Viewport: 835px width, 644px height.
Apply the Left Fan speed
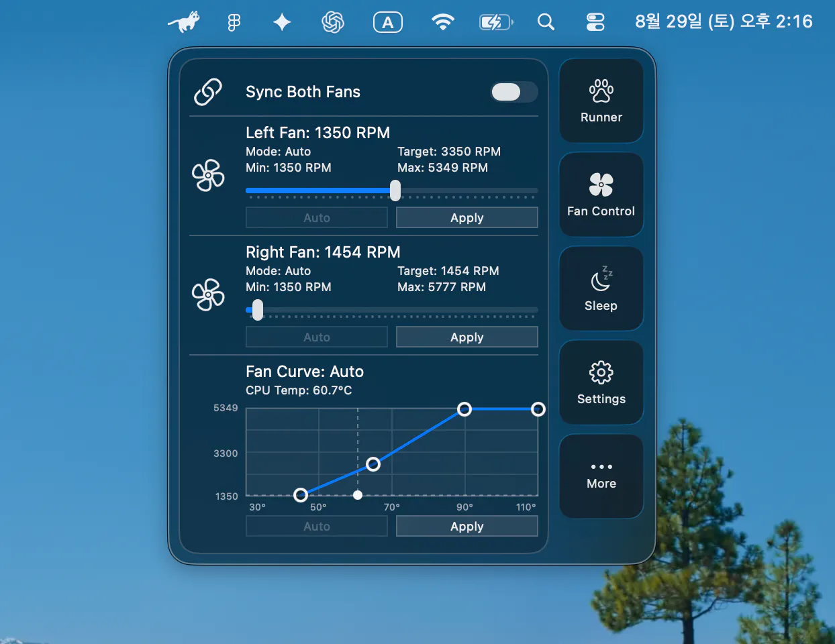(467, 217)
